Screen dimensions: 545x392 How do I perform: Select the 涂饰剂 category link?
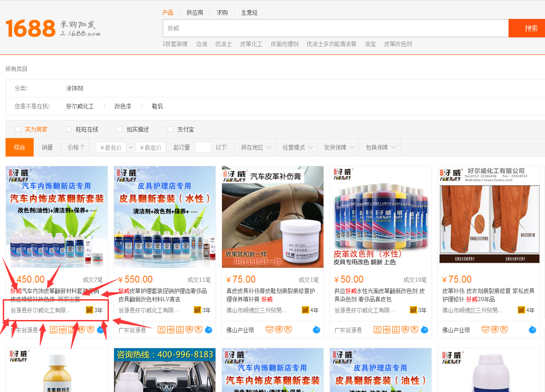[74, 88]
